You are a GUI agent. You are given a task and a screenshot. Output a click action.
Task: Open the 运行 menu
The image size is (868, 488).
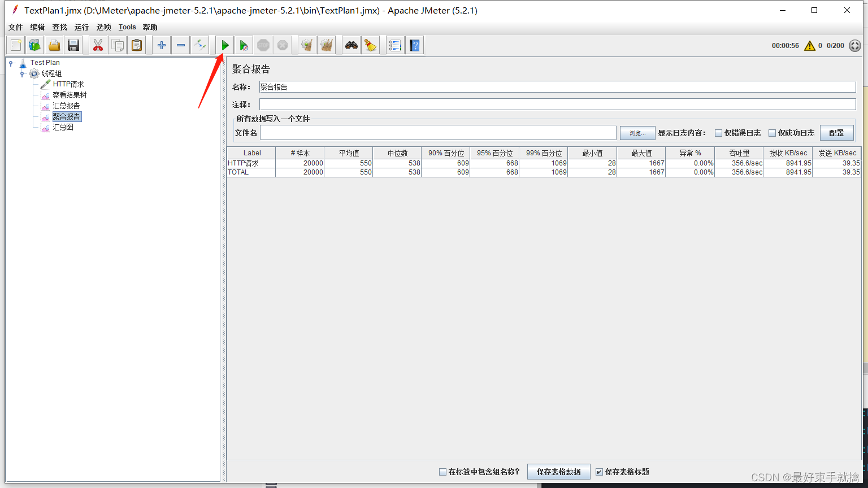click(x=81, y=27)
